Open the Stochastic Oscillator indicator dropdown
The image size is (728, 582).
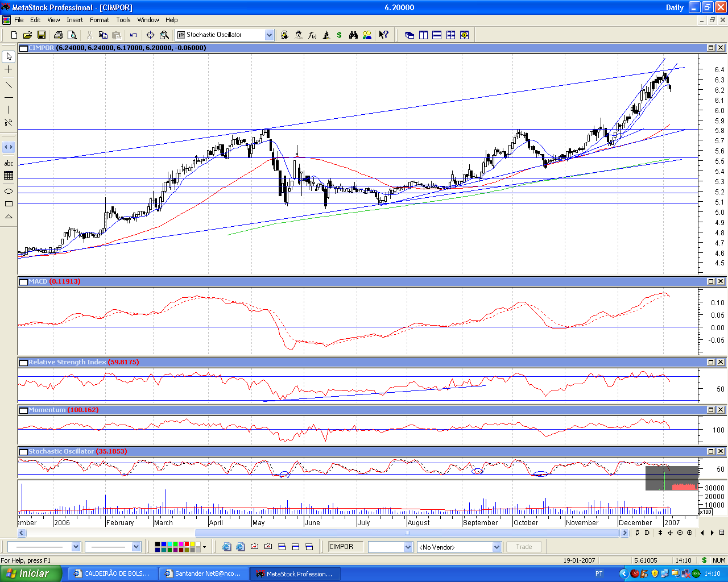(269, 35)
